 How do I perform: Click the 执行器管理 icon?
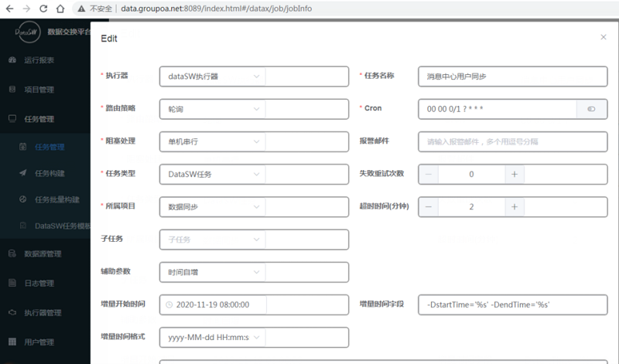click(x=12, y=312)
